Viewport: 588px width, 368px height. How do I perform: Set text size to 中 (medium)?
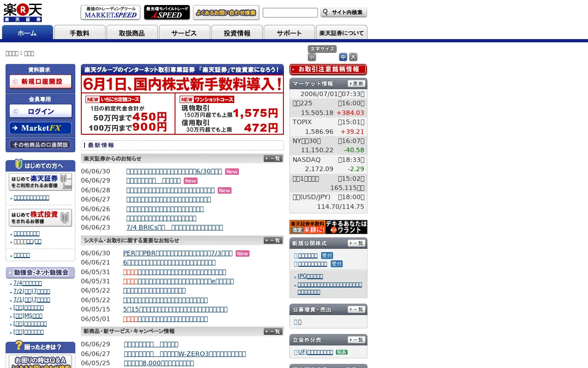(343, 57)
